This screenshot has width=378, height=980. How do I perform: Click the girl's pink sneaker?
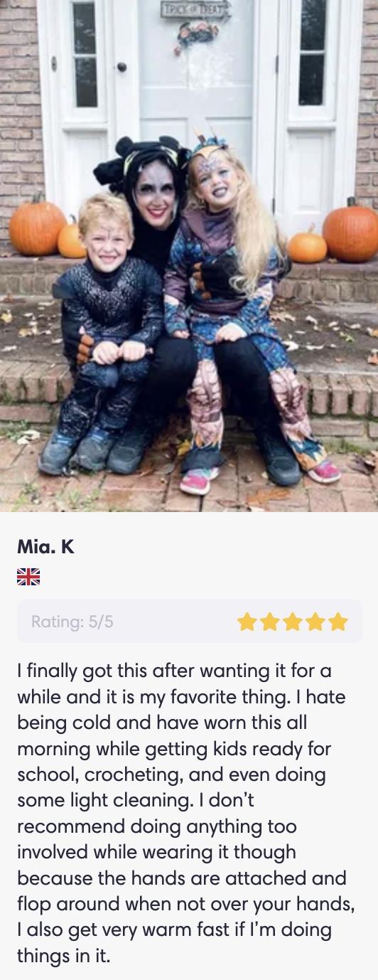pyautogui.click(x=198, y=481)
